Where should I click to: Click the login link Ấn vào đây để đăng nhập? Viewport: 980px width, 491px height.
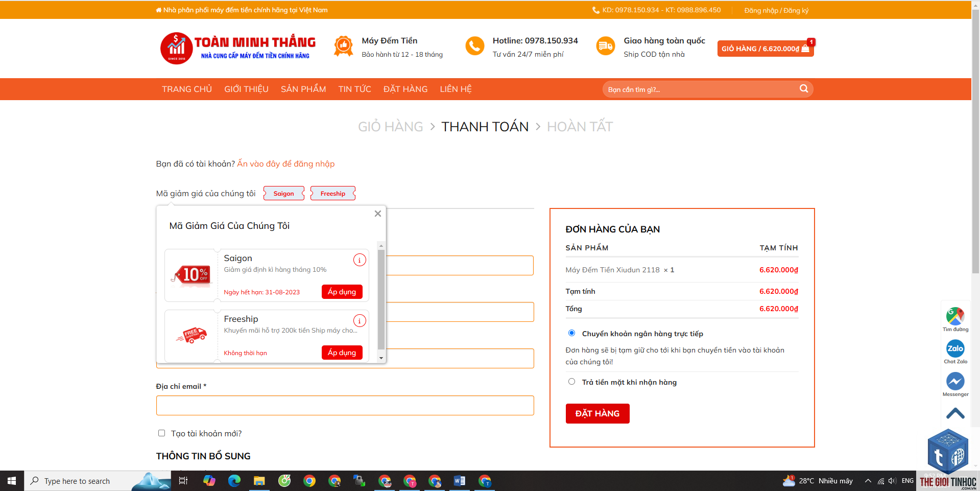(x=286, y=163)
